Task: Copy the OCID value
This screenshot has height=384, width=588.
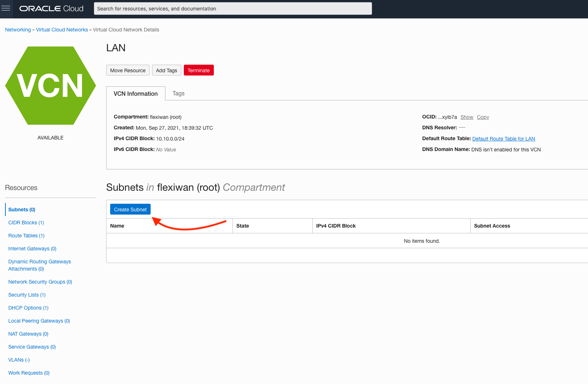Action: [x=483, y=117]
